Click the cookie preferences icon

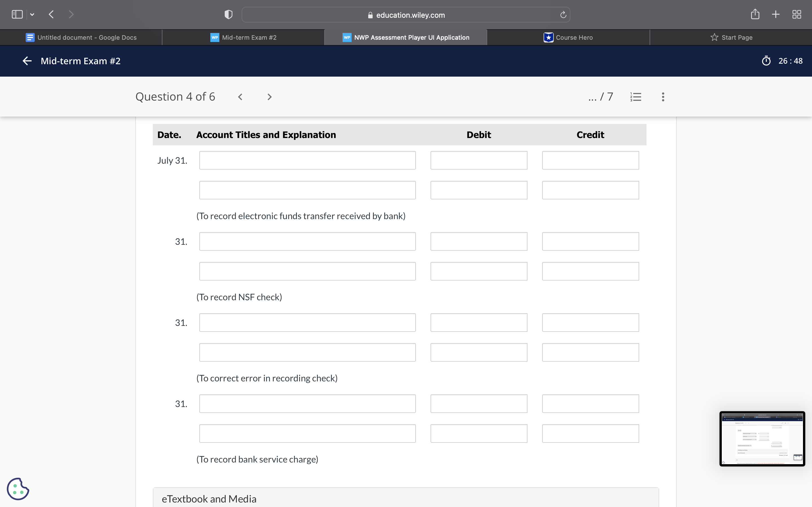click(x=18, y=489)
